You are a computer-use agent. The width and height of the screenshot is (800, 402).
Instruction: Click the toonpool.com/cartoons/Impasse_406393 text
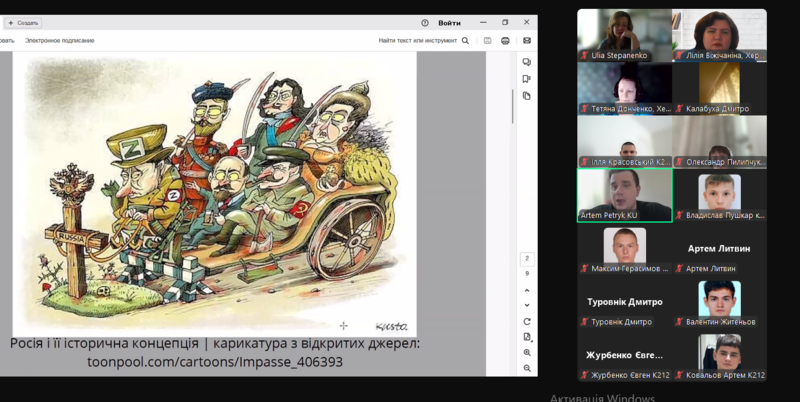[x=215, y=362]
